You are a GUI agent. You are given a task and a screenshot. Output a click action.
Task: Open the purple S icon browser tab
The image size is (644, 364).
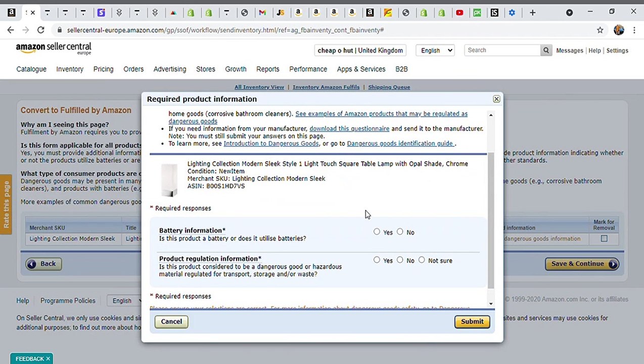pos(101,13)
